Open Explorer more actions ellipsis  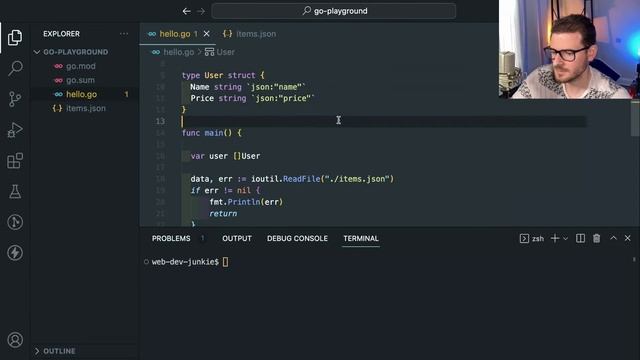[x=124, y=34]
